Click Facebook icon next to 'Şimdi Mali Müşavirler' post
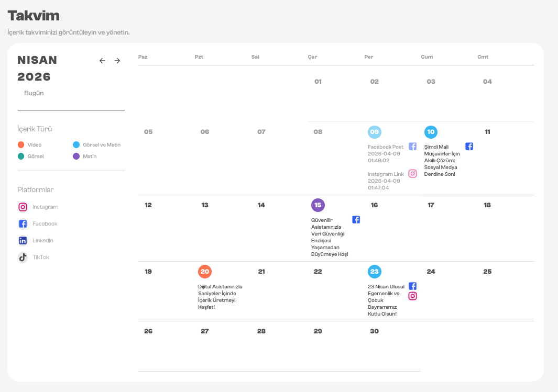Viewport: 558px width, 392px height. [x=469, y=147]
